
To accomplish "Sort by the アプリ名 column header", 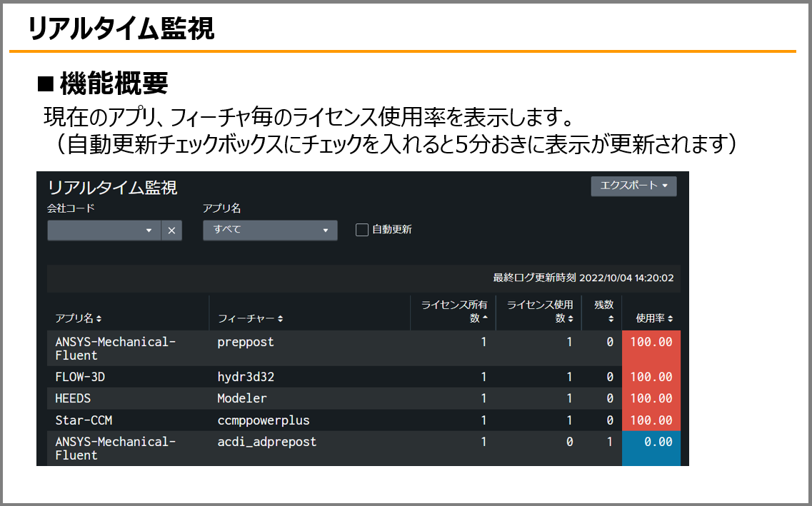I will tap(78, 318).
